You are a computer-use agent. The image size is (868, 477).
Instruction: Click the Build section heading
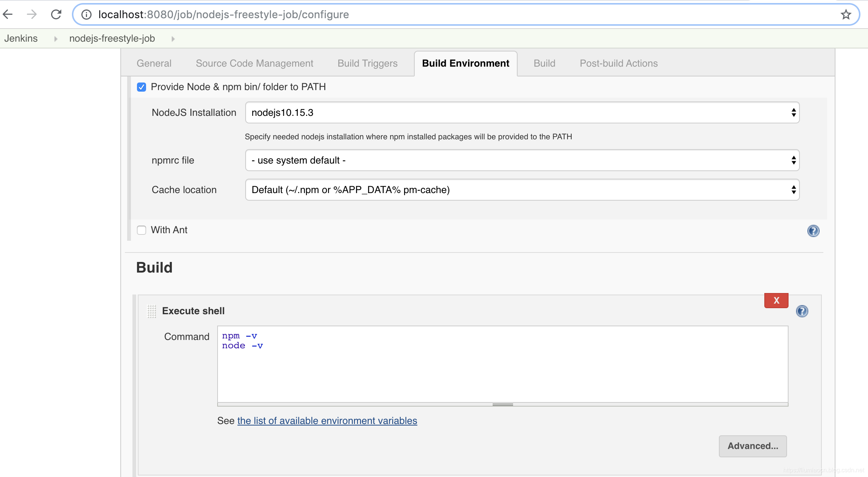point(154,267)
